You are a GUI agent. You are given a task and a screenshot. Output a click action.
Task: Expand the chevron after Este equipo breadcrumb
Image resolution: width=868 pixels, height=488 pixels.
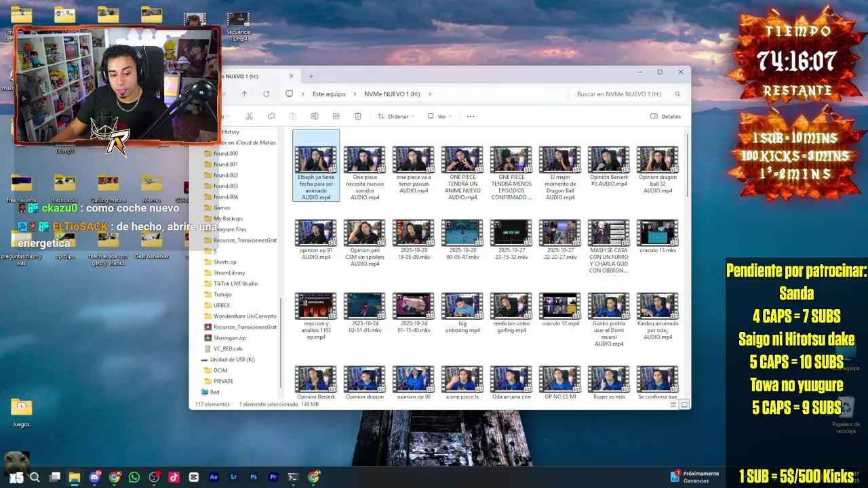click(x=354, y=94)
